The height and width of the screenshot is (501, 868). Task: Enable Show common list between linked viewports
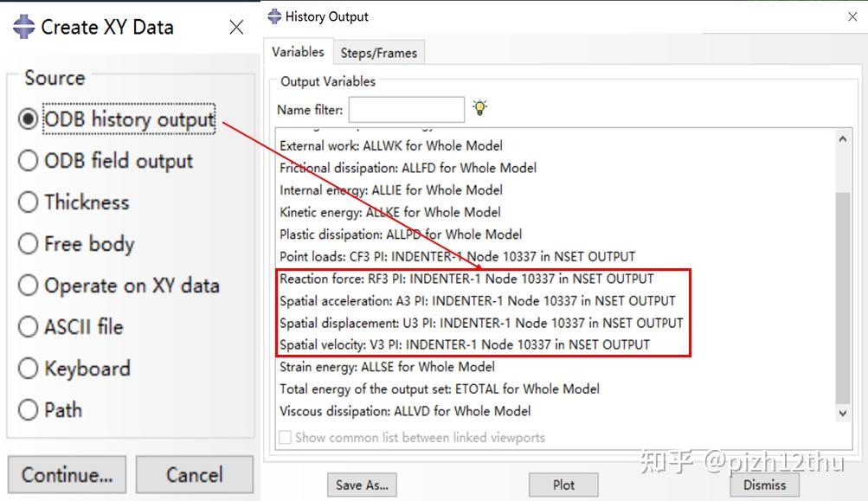point(285,437)
